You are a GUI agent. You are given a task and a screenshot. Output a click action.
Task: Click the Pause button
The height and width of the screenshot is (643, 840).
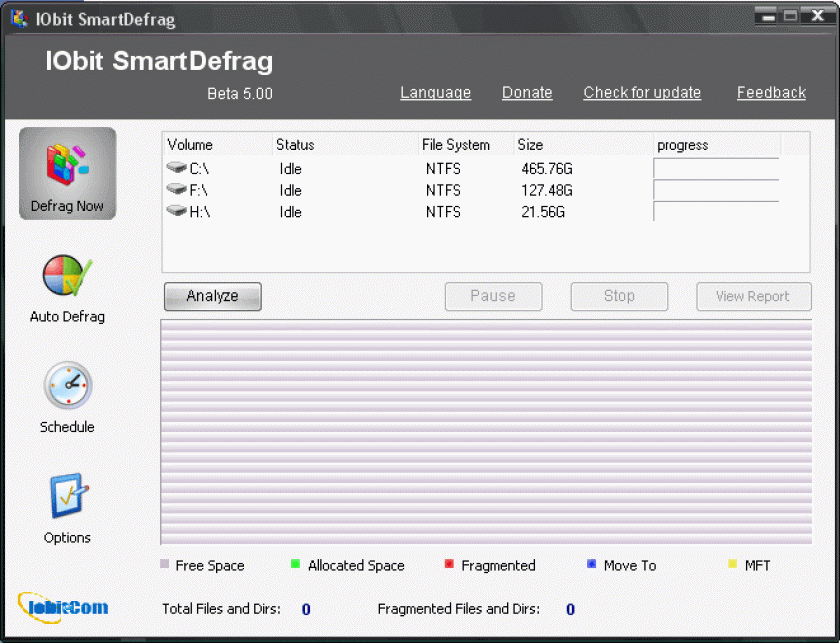493,296
